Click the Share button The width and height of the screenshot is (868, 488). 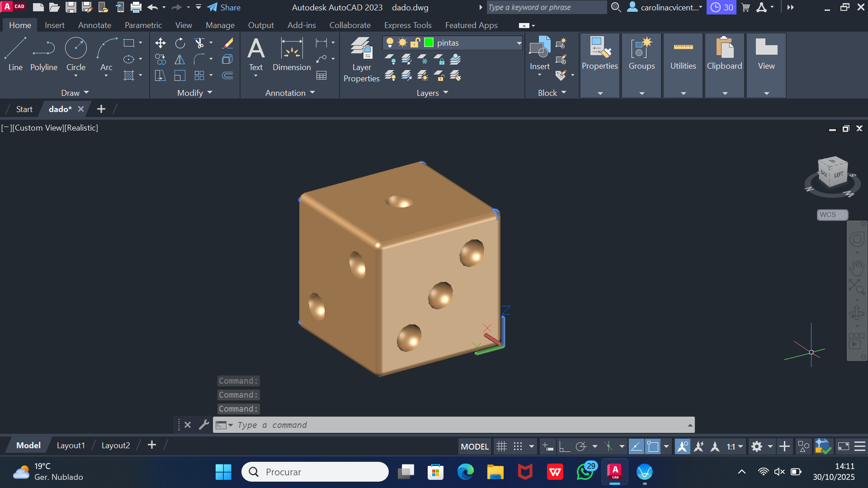click(224, 7)
